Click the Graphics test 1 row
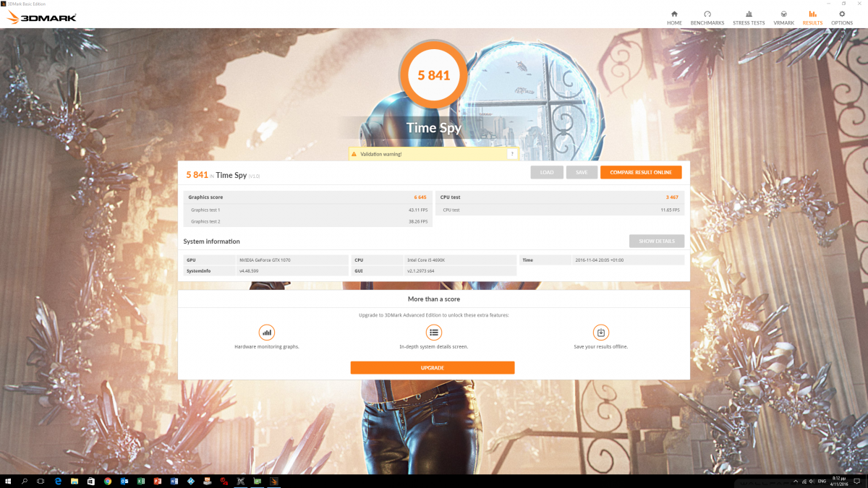 (x=308, y=210)
